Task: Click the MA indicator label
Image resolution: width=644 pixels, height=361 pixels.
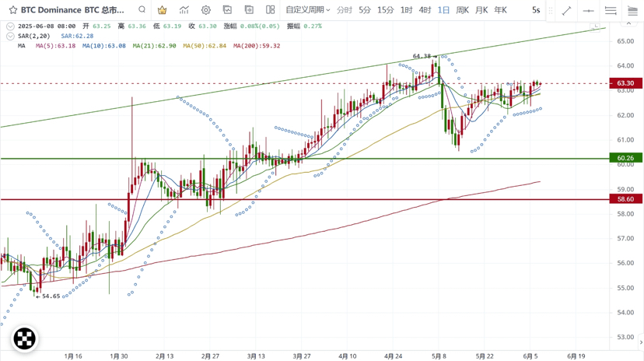Action: 21,46
